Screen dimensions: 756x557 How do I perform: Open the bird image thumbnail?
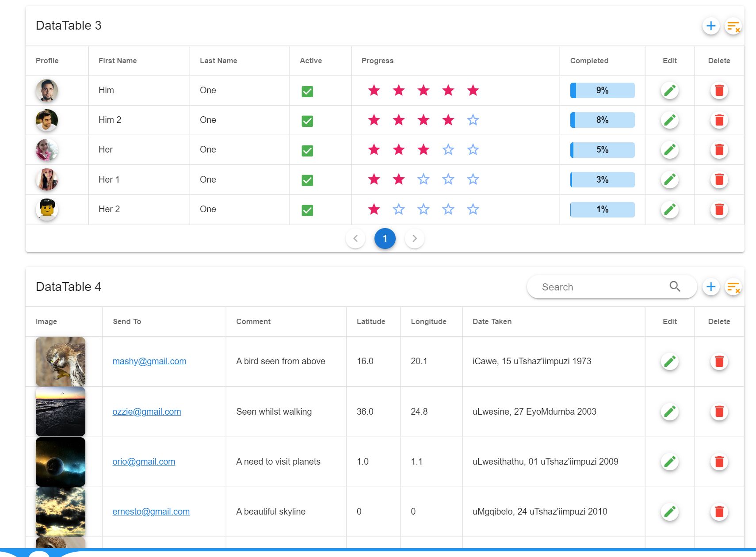61,362
